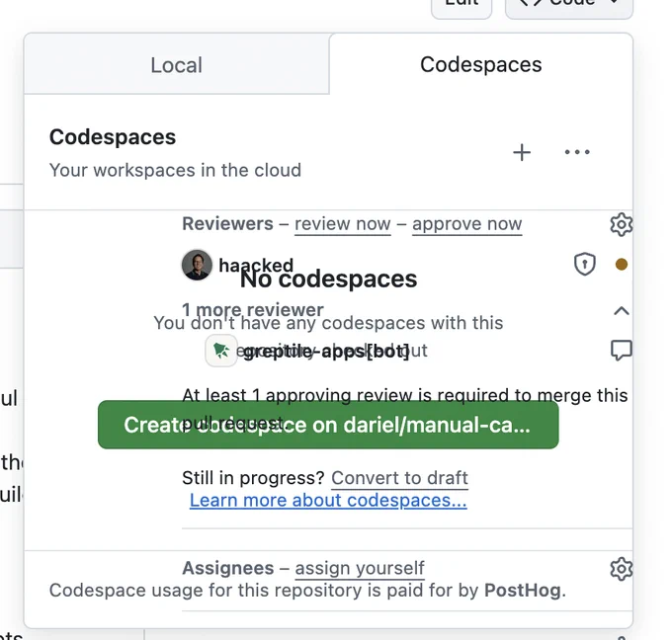
Task: Open Reviewers gear settings
Action: (x=621, y=224)
